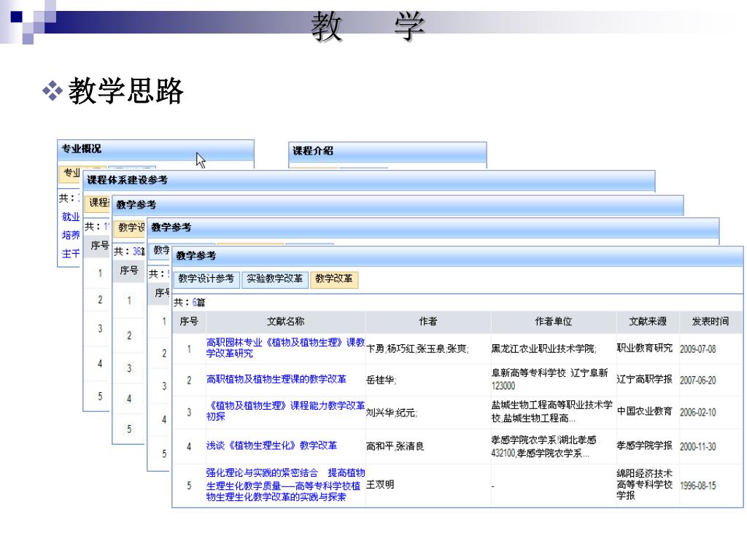Select the date 1996-08-15
This screenshot has height=560, width=747.
698,486
